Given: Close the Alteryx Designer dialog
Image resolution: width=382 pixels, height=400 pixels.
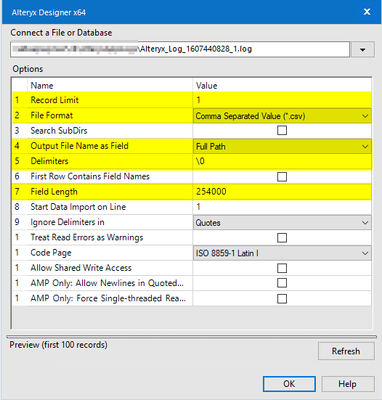Looking at the screenshot, I should click(x=367, y=12).
